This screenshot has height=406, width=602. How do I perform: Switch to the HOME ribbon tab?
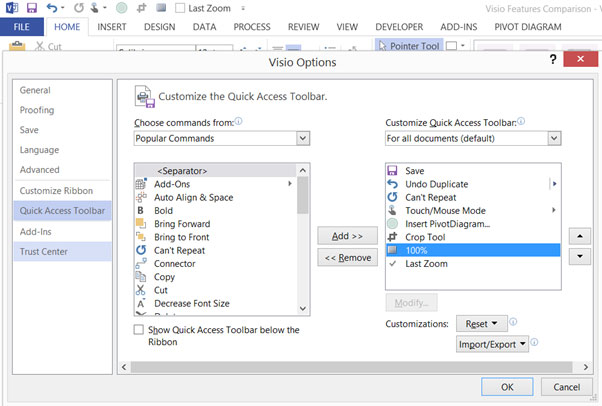click(67, 27)
